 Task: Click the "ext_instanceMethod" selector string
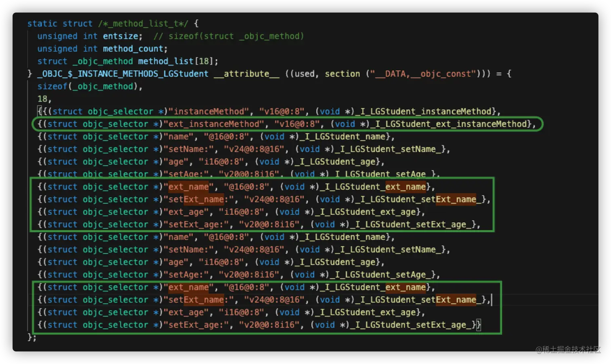pos(214,124)
